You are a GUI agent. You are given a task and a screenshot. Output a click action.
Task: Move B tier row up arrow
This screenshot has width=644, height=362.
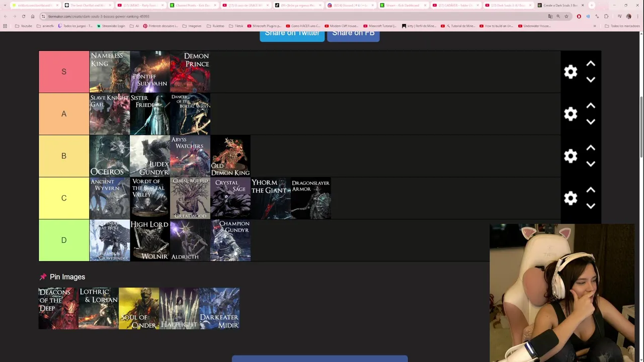pyautogui.click(x=591, y=148)
